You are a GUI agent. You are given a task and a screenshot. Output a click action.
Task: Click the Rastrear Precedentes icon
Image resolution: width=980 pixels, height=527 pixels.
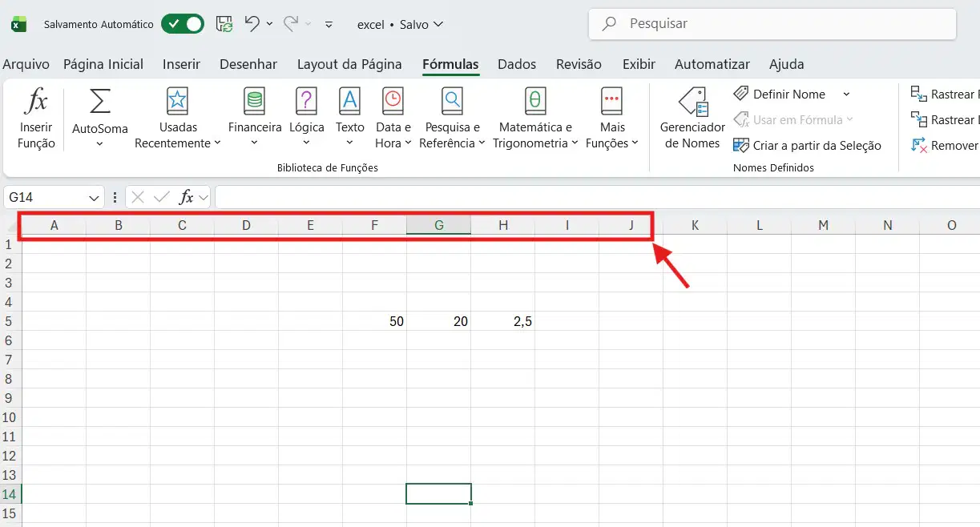click(x=918, y=95)
